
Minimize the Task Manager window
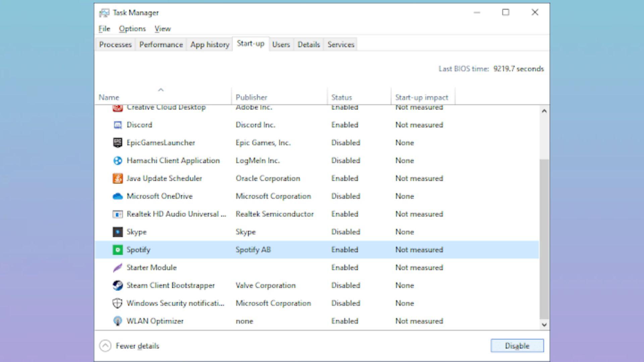pyautogui.click(x=477, y=12)
